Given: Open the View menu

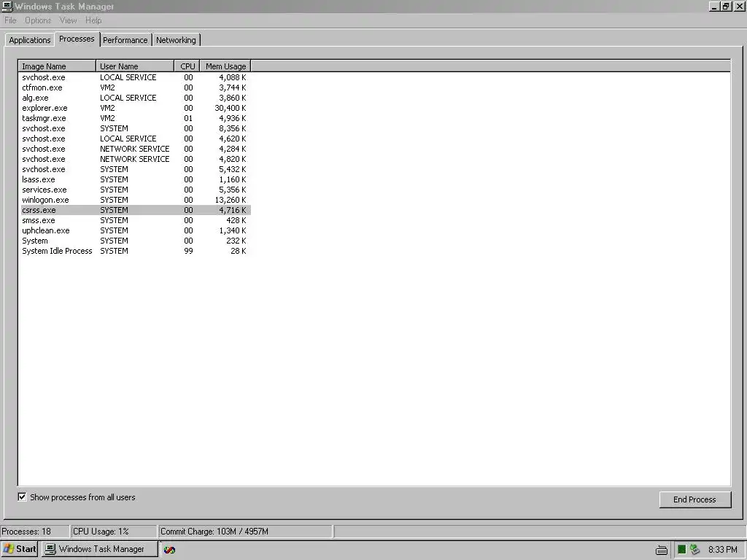Looking at the screenshot, I should [68, 20].
